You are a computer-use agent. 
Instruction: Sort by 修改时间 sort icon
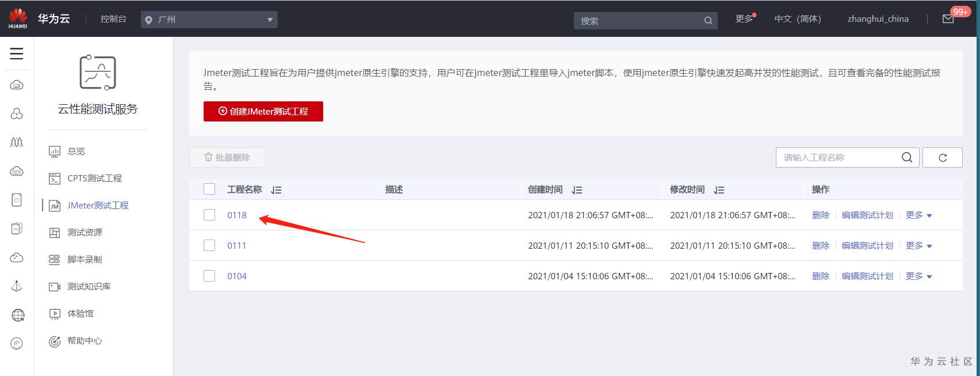pos(719,190)
